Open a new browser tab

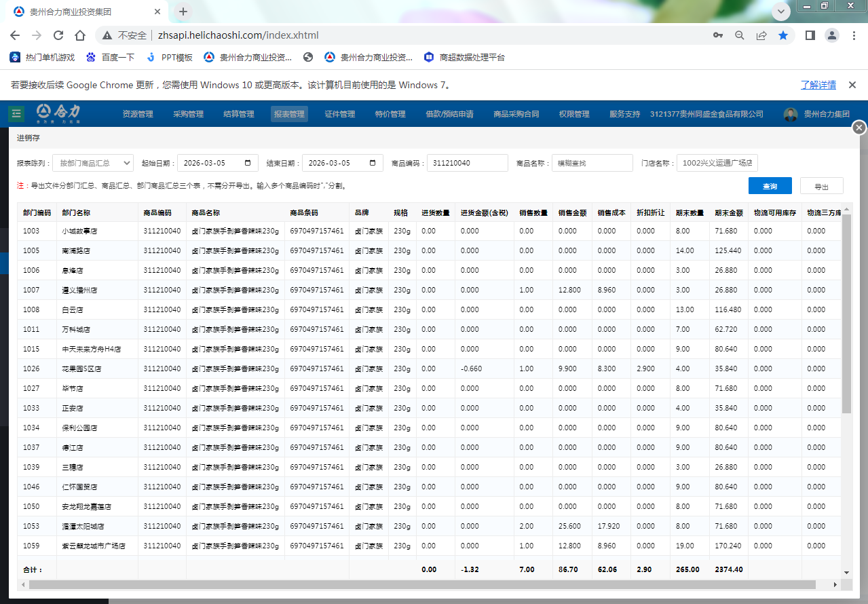[x=183, y=12]
